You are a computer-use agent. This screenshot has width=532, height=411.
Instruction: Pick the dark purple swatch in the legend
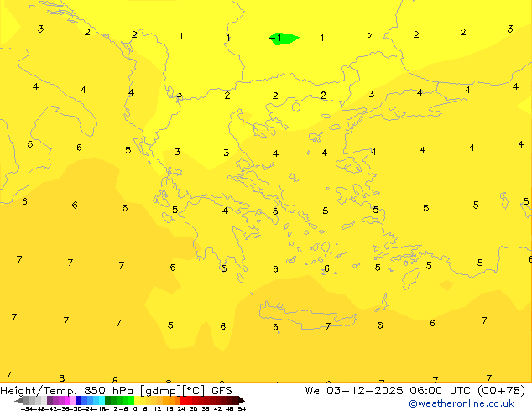tap(50, 400)
